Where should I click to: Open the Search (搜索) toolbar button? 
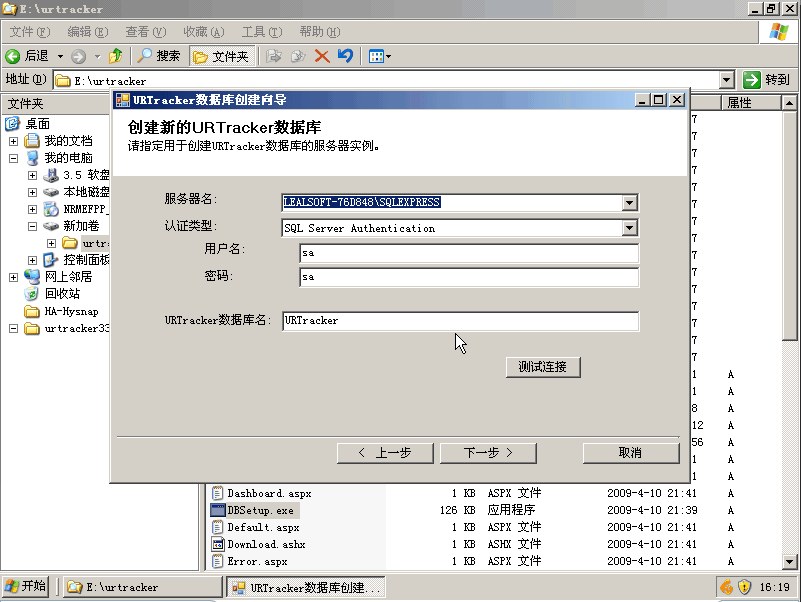tap(159, 56)
